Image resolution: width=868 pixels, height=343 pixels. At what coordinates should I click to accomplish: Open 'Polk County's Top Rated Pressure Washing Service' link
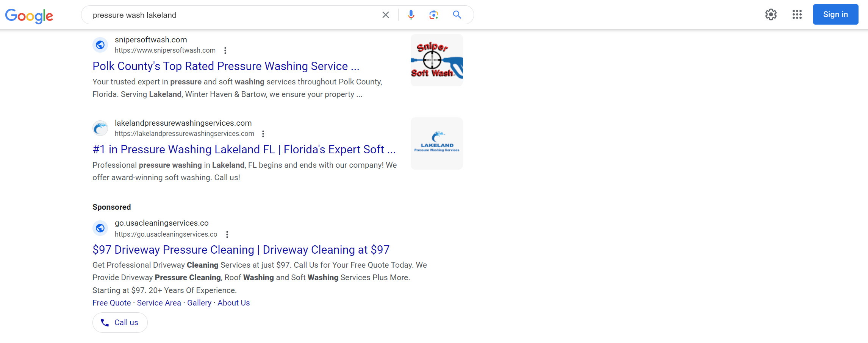226,66
